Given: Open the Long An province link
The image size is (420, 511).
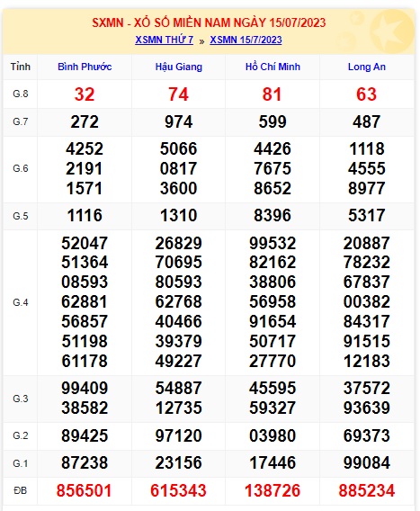Looking at the screenshot, I should [367, 67].
